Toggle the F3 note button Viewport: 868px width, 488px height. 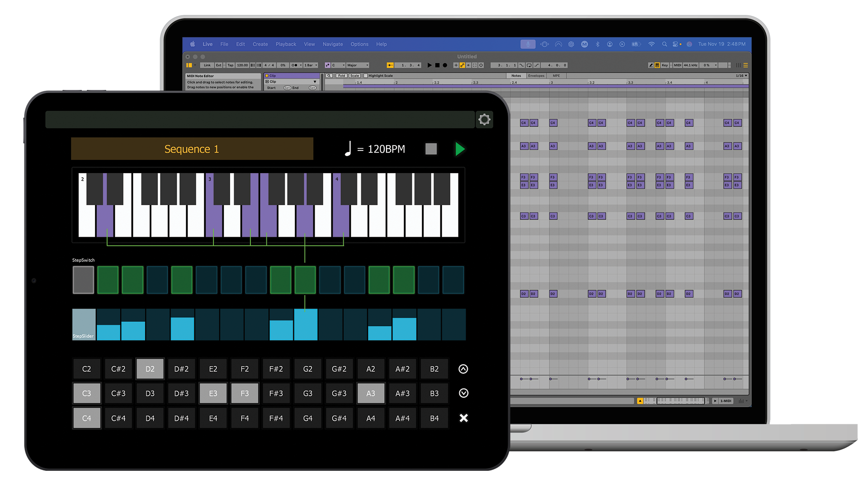click(245, 393)
